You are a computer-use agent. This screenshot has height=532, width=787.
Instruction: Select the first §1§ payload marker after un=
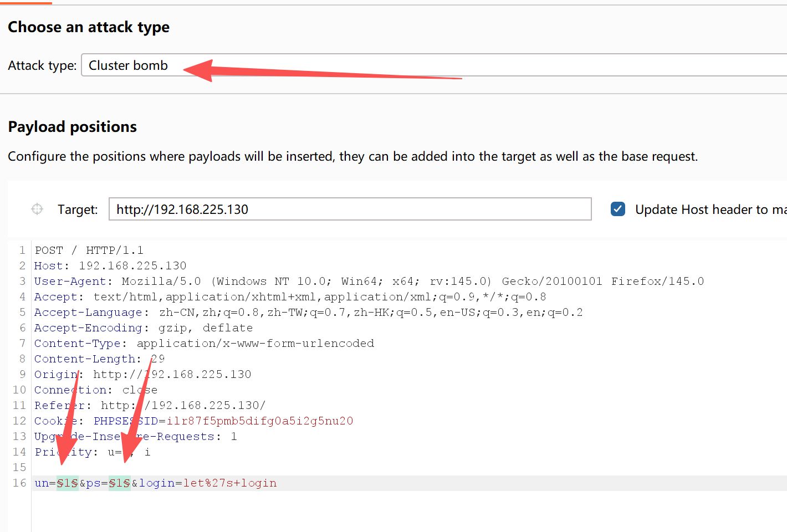[67, 483]
